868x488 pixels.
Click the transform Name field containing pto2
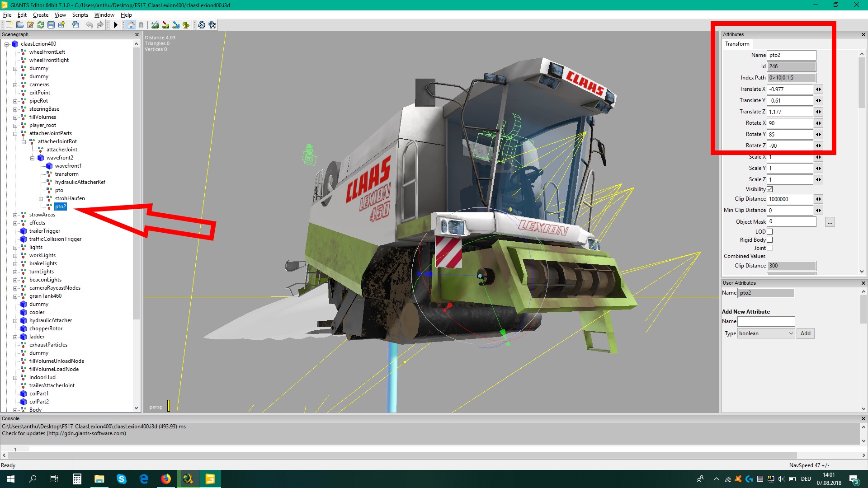[x=792, y=55]
